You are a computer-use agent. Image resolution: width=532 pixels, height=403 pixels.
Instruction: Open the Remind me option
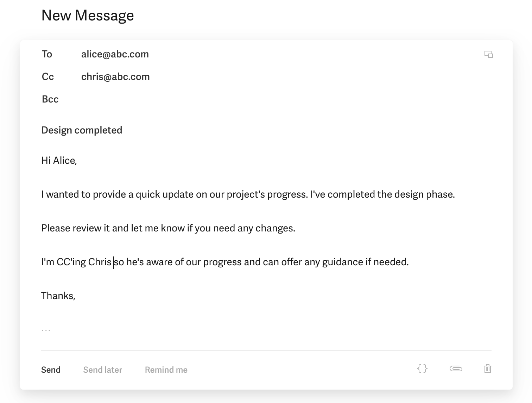pos(166,370)
